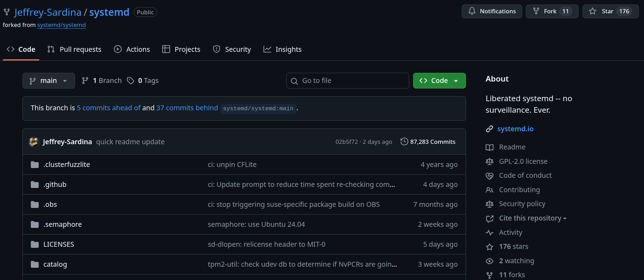Open the quick readme update commit message
644x280 pixels.
pos(130,142)
